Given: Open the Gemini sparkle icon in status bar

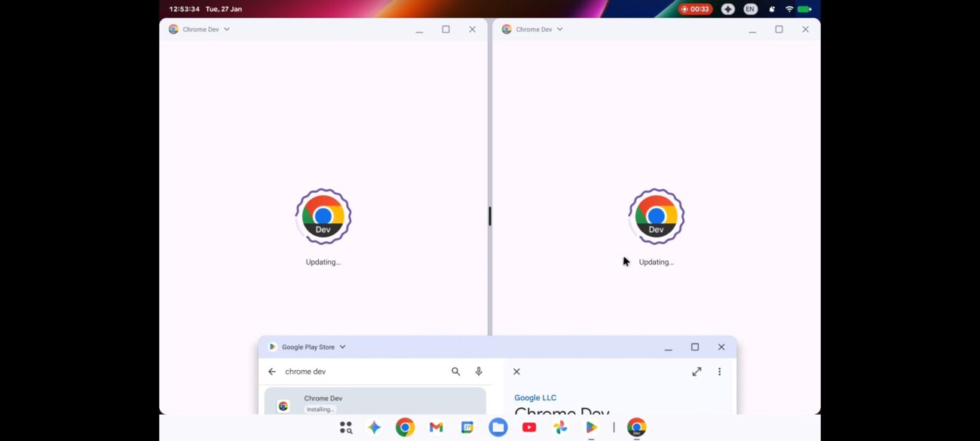Looking at the screenshot, I should [x=727, y=9].
